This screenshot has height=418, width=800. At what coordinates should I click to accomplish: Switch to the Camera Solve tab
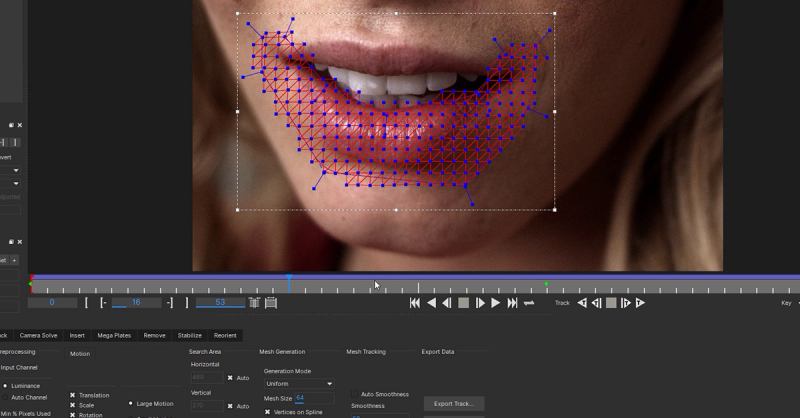point(38,335)
